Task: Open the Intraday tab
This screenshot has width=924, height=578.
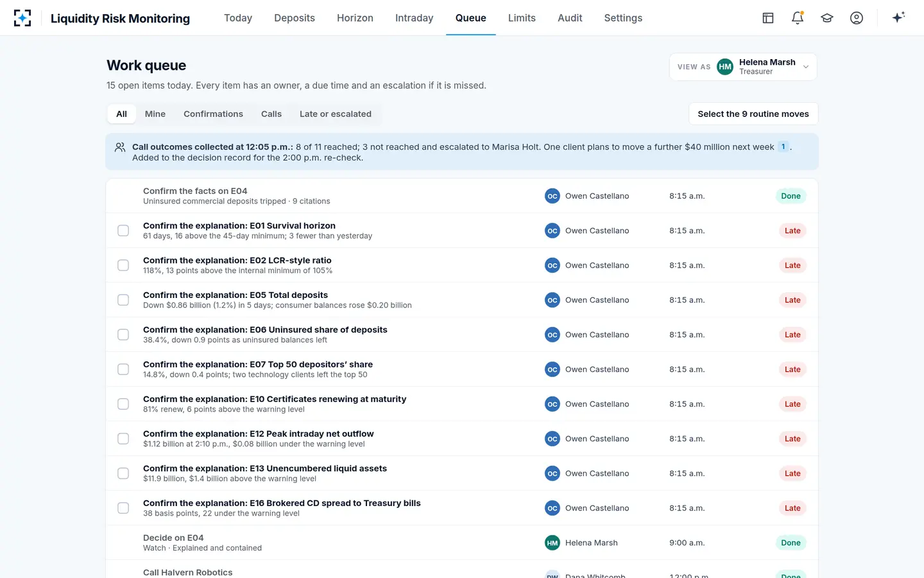Action: coord(415,18)
